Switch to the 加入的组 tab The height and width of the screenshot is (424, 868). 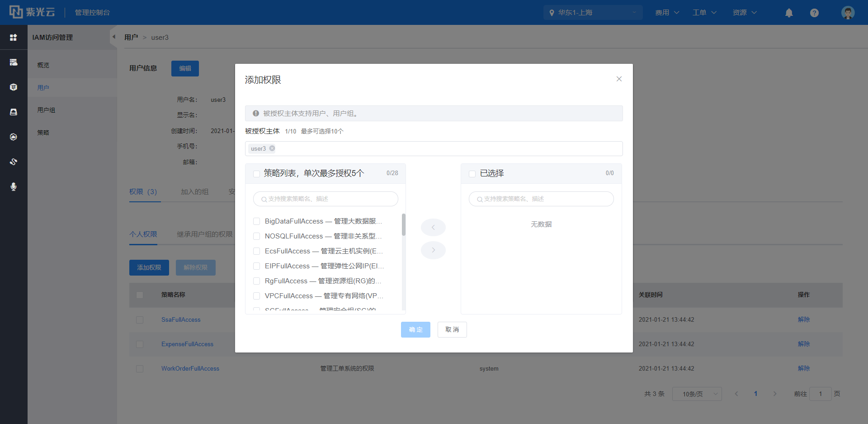point(194,192)
